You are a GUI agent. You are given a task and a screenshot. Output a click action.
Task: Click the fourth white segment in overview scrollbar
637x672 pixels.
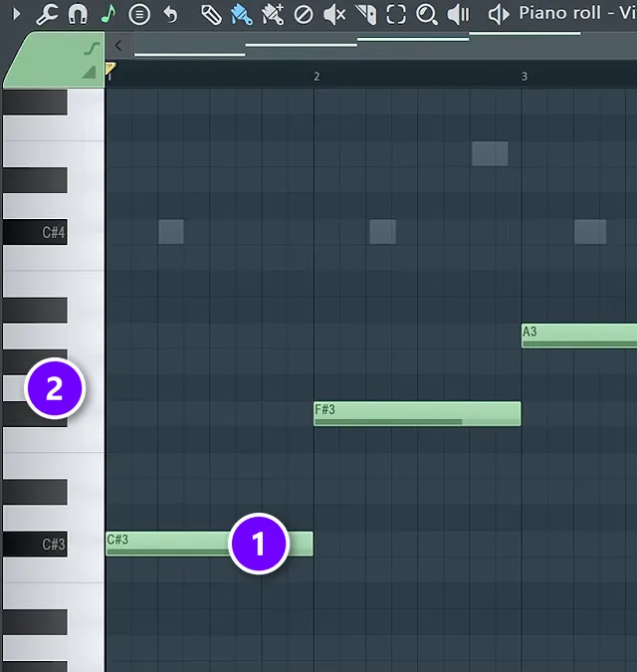pyautogui.click(x=526, y=33)
